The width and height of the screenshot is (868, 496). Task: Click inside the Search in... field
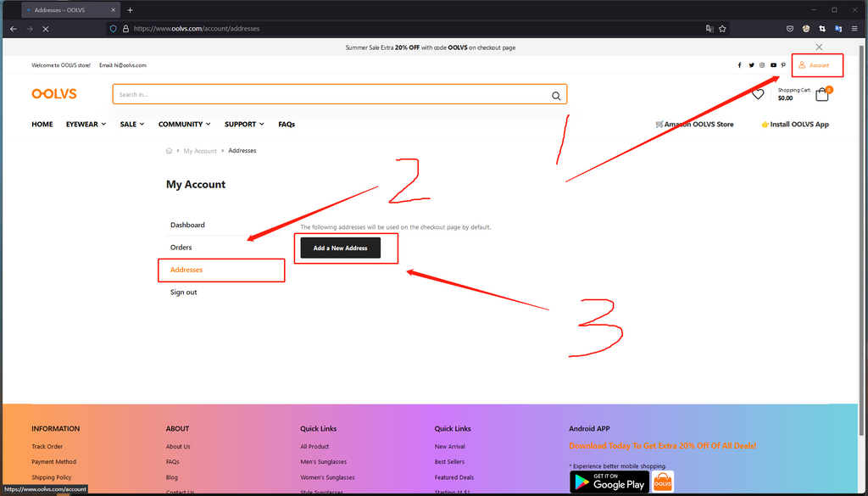pyautogui.click(x=297, y=94)
